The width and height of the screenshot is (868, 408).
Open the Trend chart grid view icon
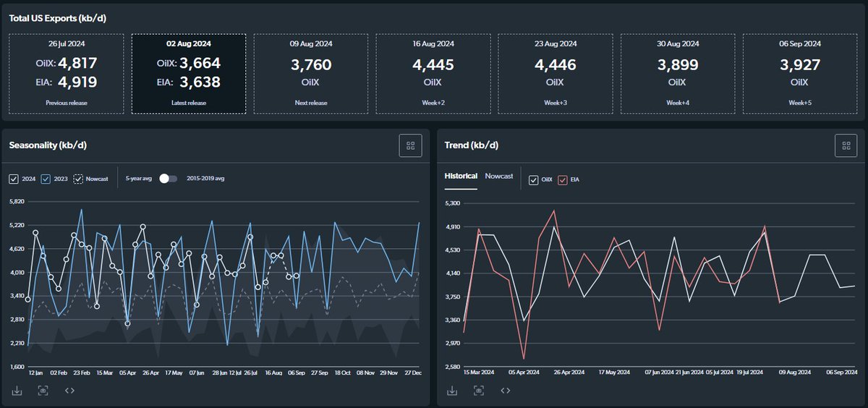[846, 145]
